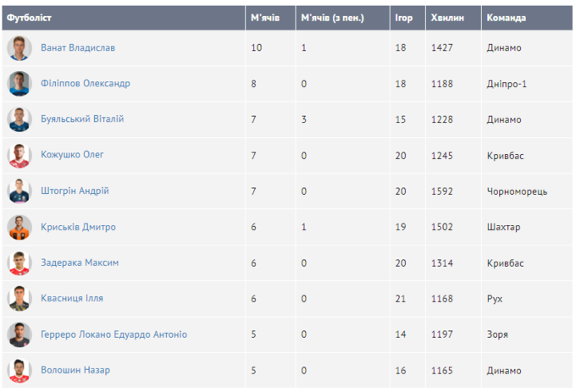Click Ванат Владислав's player photo

click(19, 48)
